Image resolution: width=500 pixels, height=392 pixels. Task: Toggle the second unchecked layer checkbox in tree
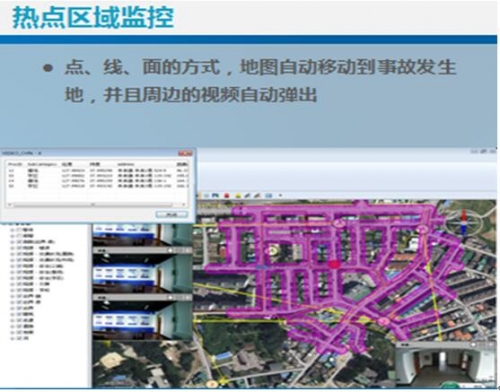click(x=19, y=236)
